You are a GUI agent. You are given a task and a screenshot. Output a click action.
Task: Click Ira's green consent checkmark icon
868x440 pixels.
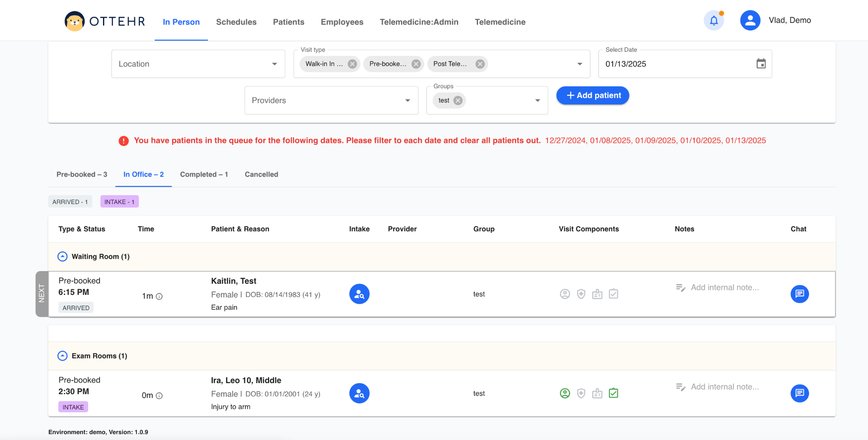[x=613, y=393]
